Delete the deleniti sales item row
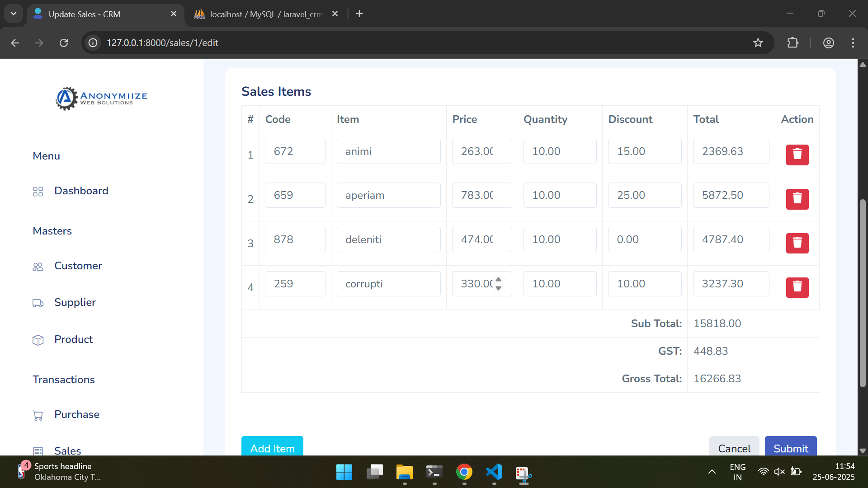The height and width of the screenshot is (488, 868). point(797,243)
